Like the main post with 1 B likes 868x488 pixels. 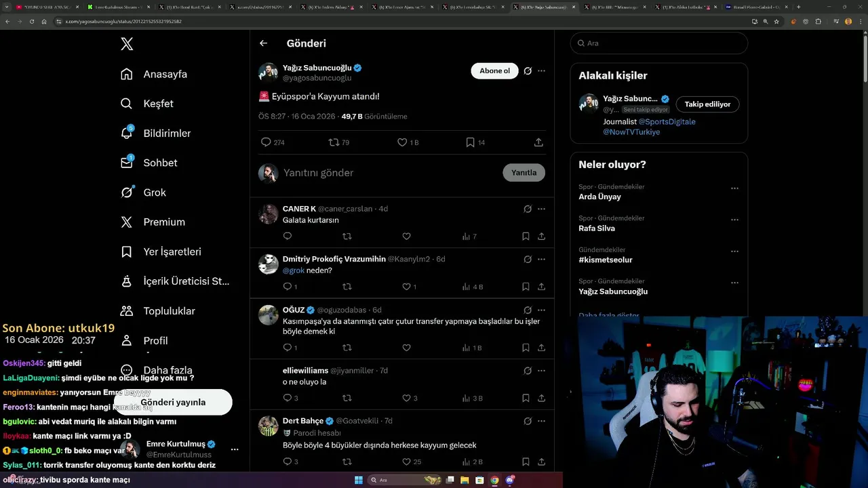[x=408, y=142]
